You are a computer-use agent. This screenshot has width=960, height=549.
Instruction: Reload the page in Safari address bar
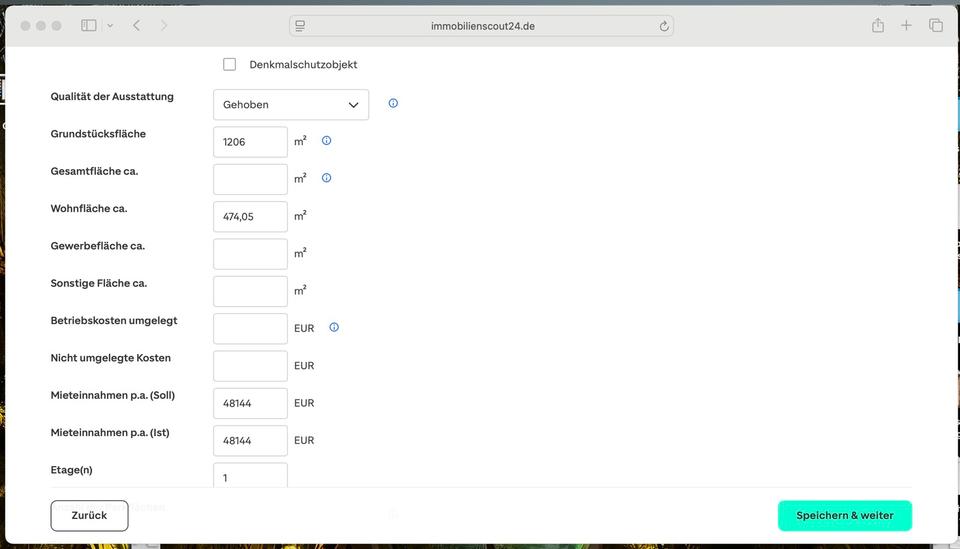click(664, 26)
